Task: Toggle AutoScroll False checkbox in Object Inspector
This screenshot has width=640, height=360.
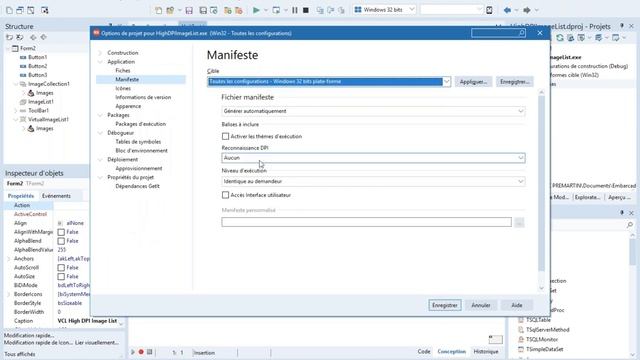Action: pos(61,267)
